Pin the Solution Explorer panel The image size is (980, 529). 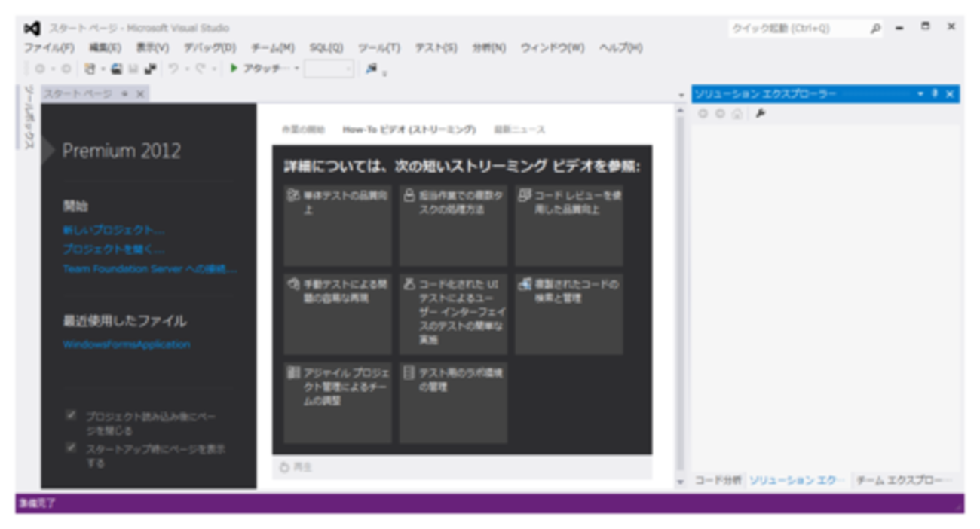point(935,94)
